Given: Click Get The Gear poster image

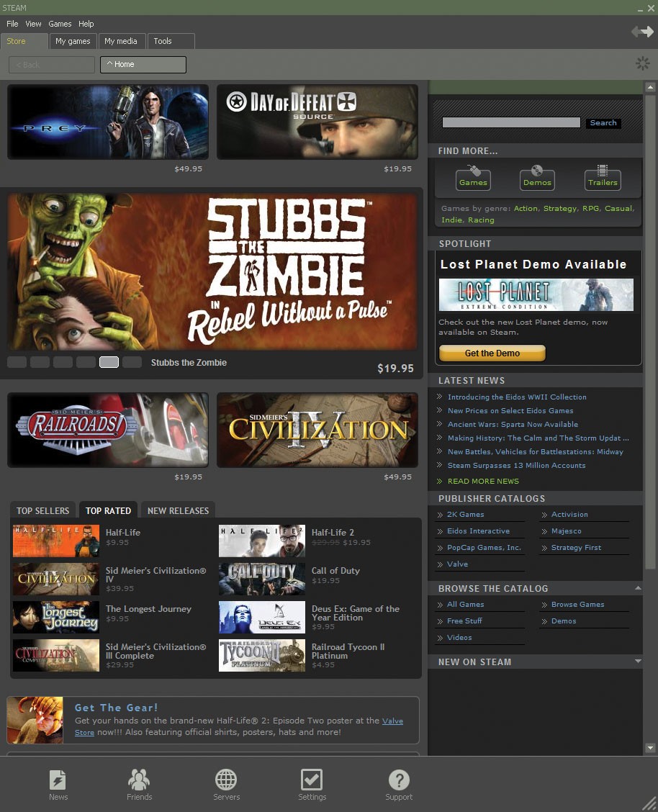Looking at the screenshot, I should point(35,721).
